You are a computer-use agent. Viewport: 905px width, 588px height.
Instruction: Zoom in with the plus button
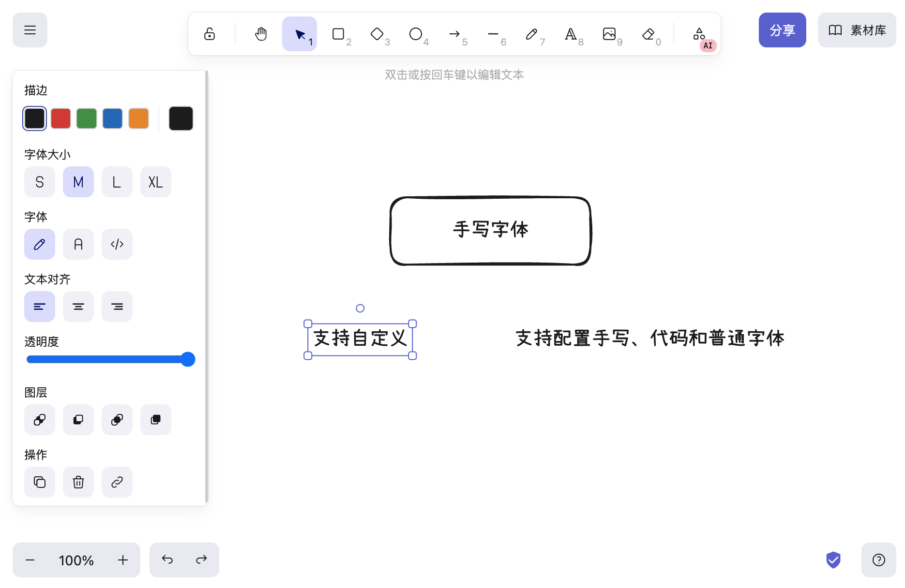[x=123, y=560]
